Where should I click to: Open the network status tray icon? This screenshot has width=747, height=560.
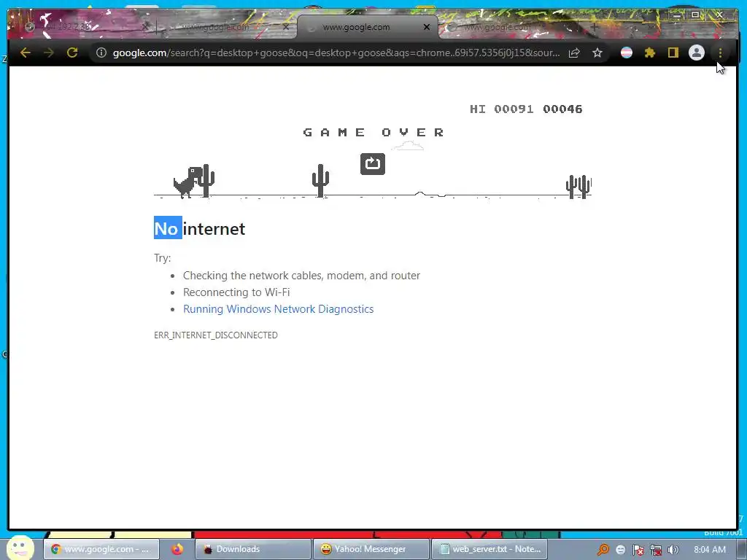tap(656, 550)
